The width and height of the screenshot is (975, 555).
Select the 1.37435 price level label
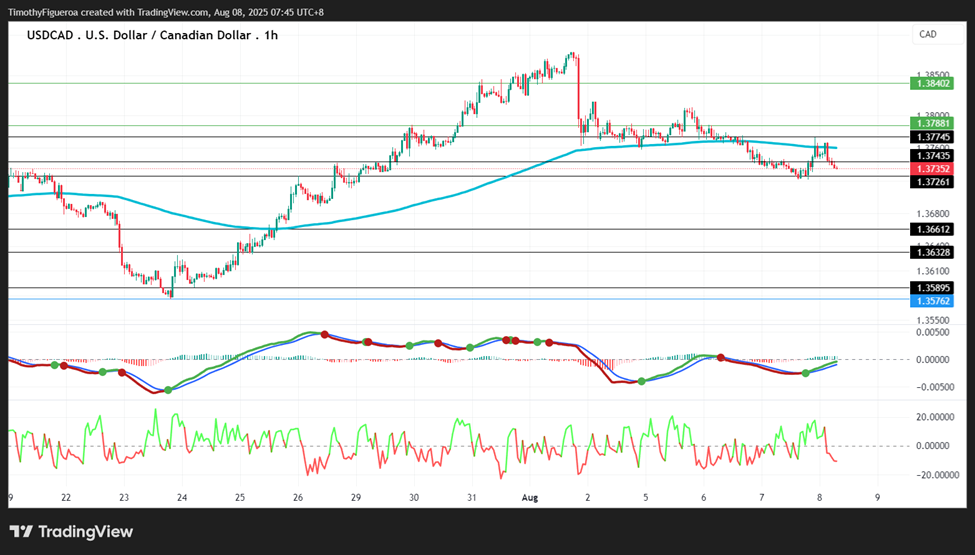pos(931,156)
